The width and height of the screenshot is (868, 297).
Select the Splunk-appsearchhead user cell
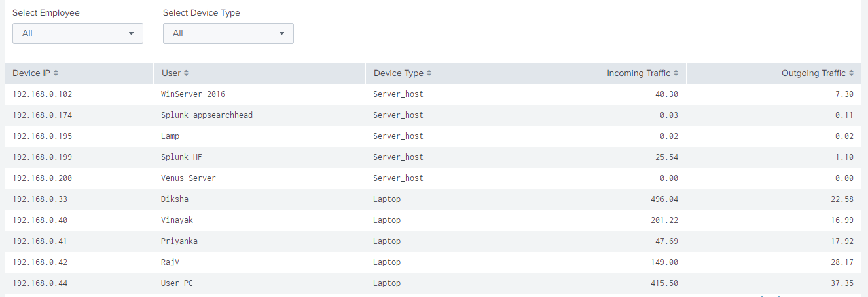207,115
